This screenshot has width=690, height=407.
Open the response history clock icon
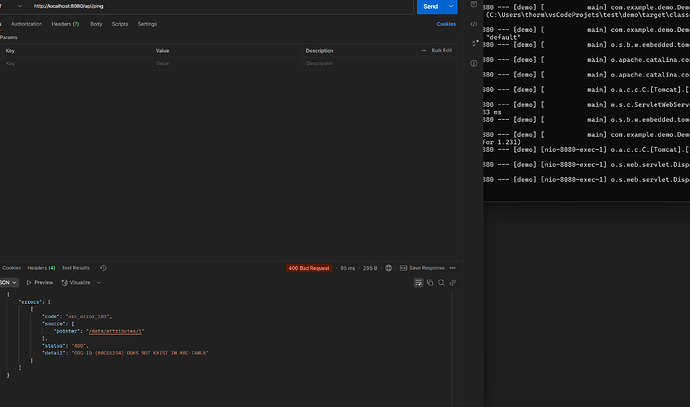tap(103, 268)
